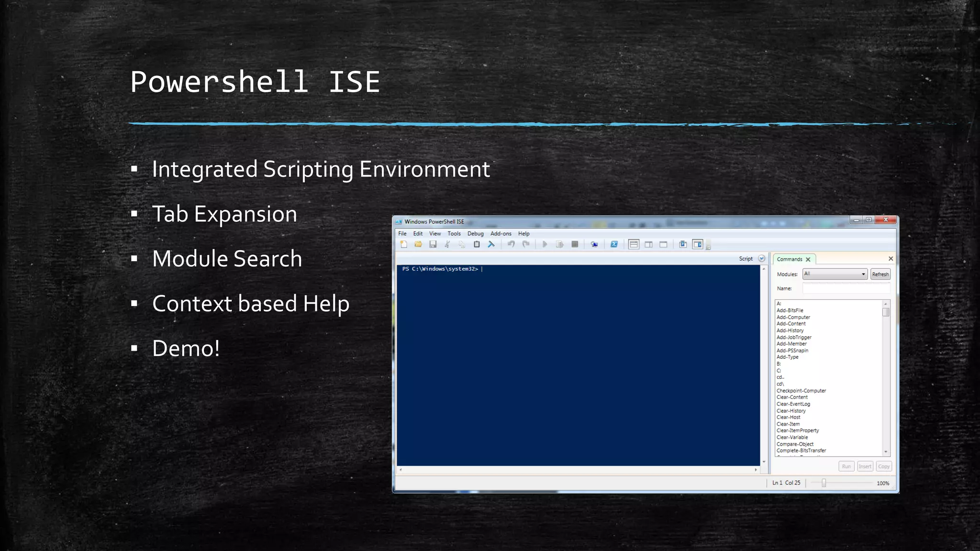Close the Commands add-on panel
This screenshot has width=980, height=551.
(x=891, y=259)
